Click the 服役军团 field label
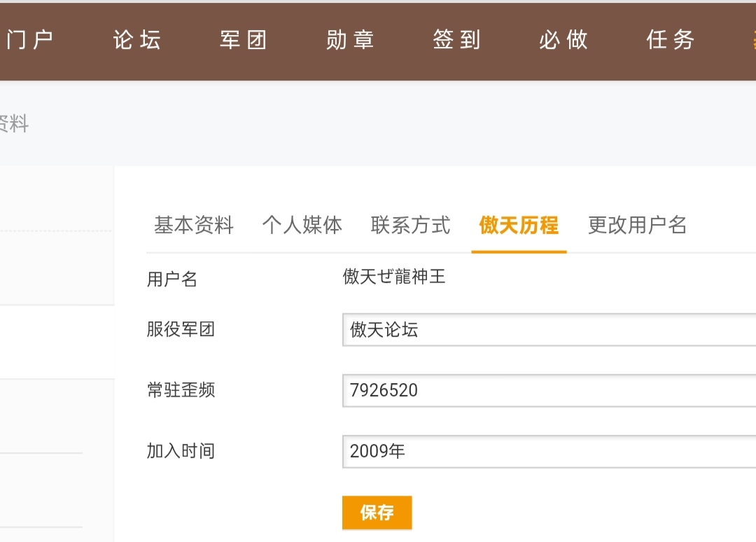 pos(181,330)
